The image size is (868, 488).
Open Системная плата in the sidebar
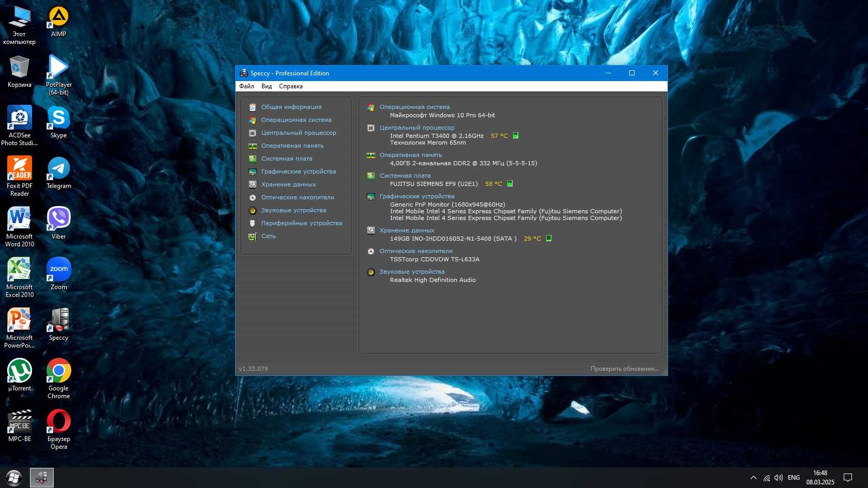click(x=287, y=159)
